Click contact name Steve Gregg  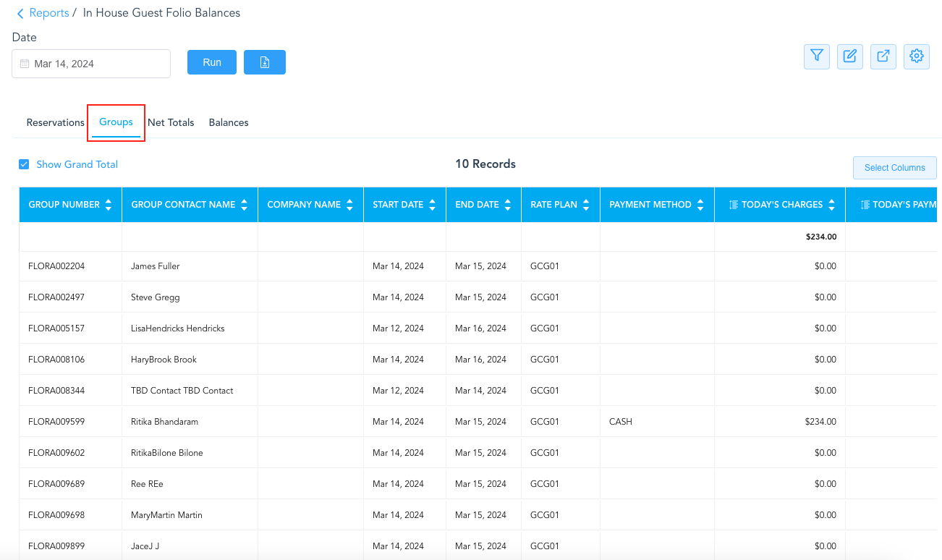[x=155, y=297]
